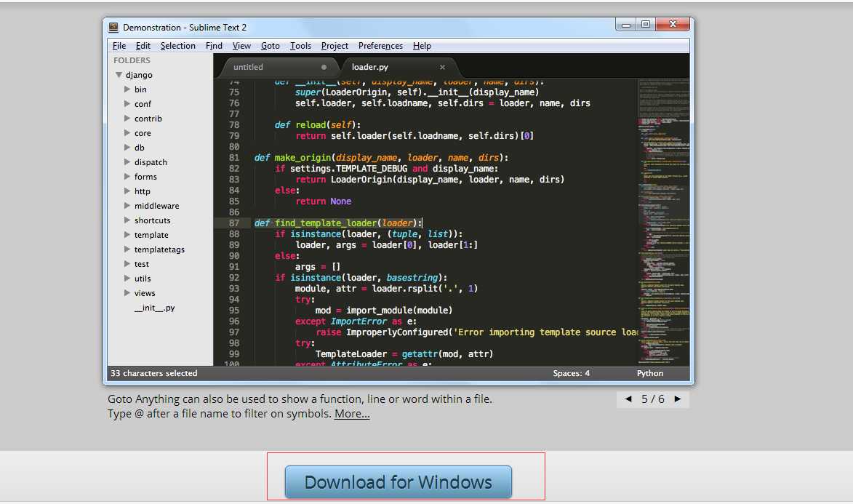This screenshot has width=853, height=504.
Task: Expand the middleware folder
Action: tap(127, 206)
